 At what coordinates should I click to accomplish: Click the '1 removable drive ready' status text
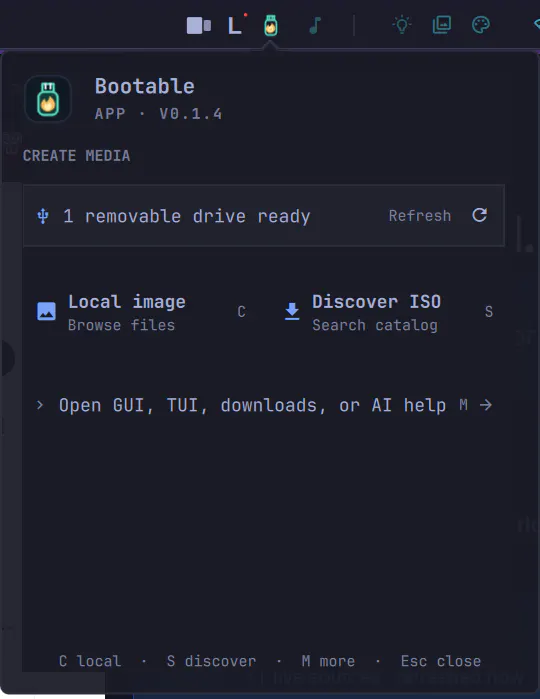(186, 216)
